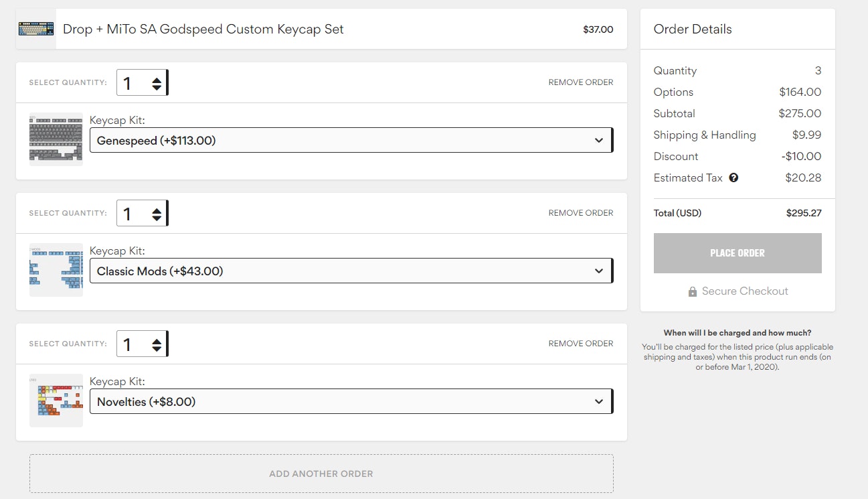Click the Drop + MiTo SA Godspeed product title
Screen dimensions: 868x499
(x=203, y=29)
